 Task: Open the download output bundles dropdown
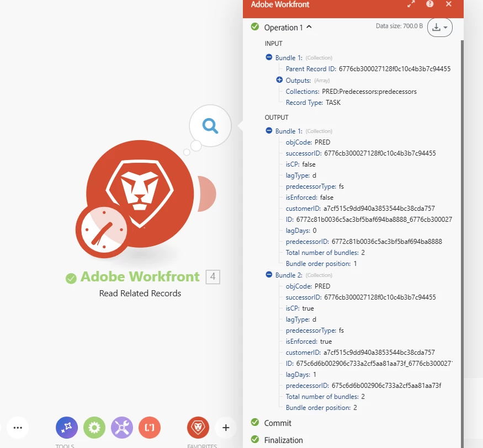coord(439,28)
